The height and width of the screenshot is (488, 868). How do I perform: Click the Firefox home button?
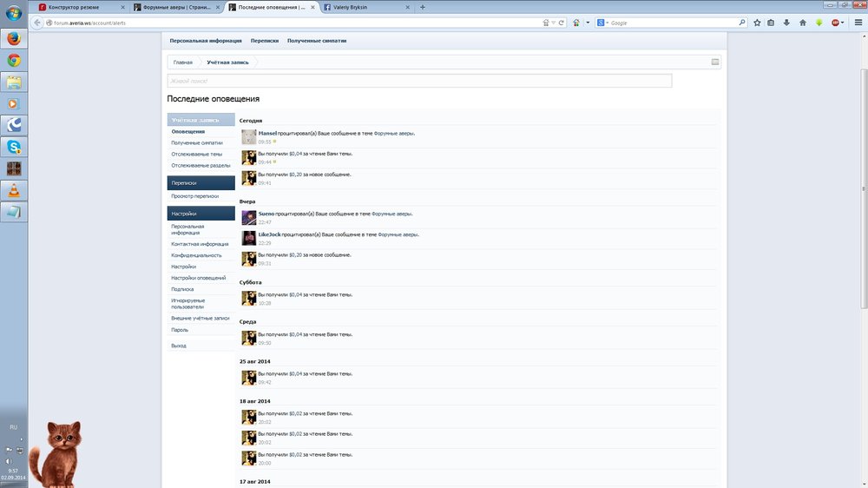point(803,23)
